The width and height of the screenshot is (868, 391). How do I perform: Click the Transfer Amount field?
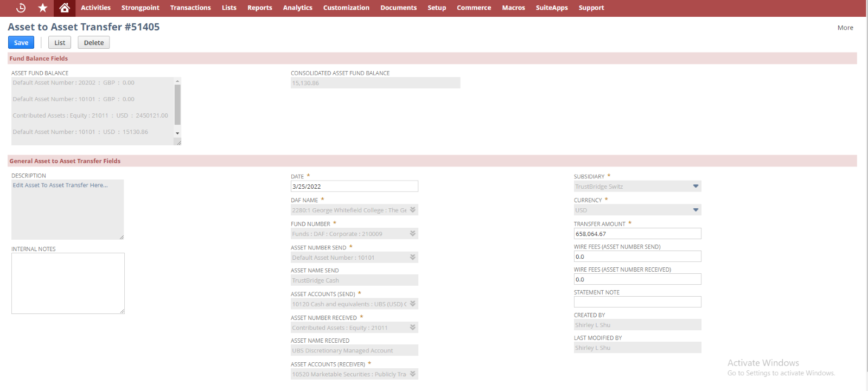click(637, 234)
